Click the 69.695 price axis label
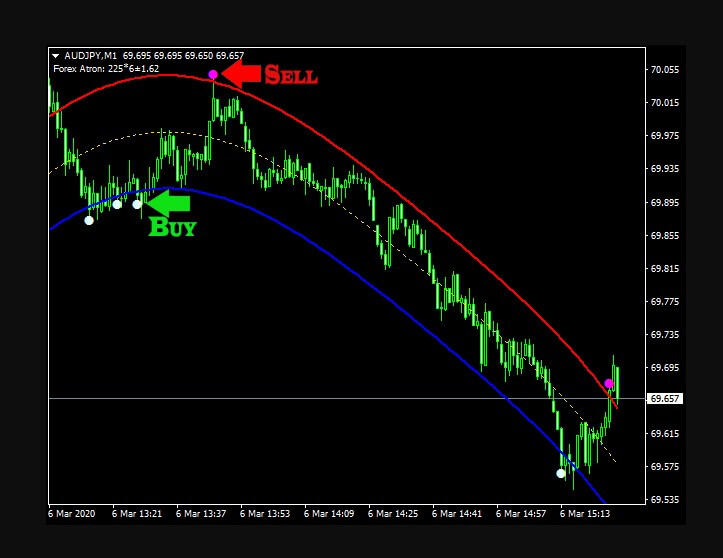The height and width of the screenshot is (558, 723). (664, 368)
